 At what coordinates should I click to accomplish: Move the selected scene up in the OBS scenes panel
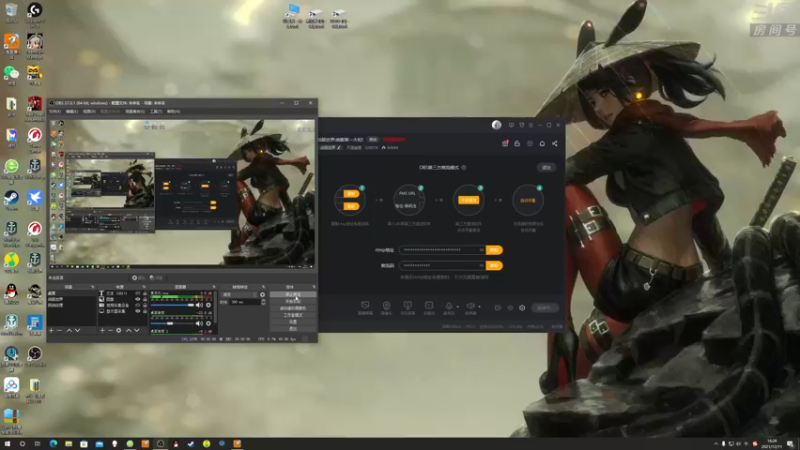[x=69, y=331]
